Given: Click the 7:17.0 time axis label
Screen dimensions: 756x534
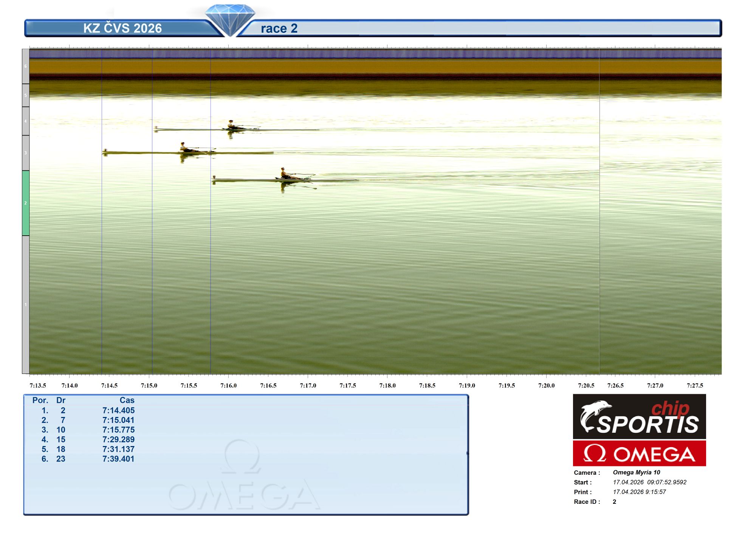Looking at the screenshot, I should 308,385.
